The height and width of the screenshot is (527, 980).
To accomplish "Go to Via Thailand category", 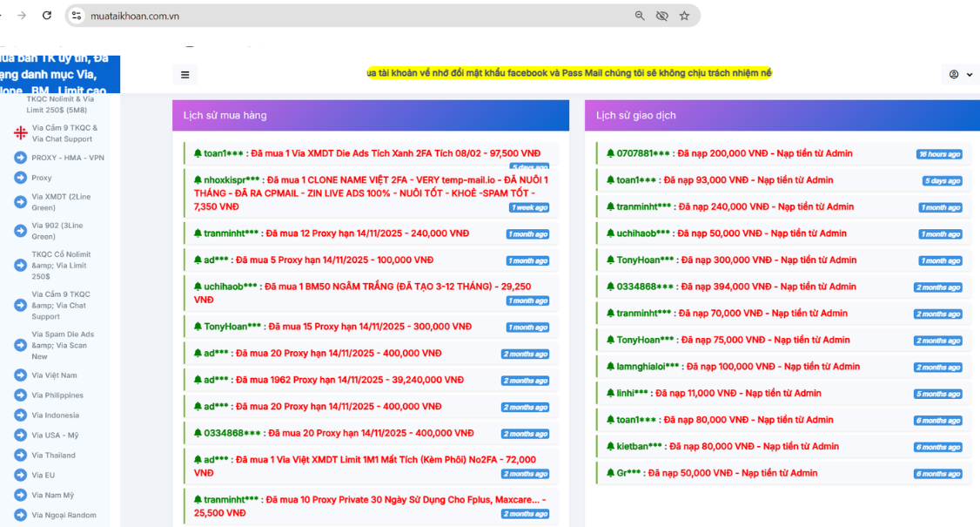I will coord(53,456).
